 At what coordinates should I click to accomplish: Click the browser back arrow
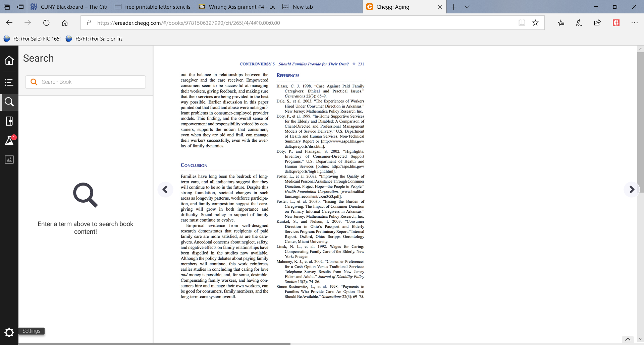[x=9, y=23]
